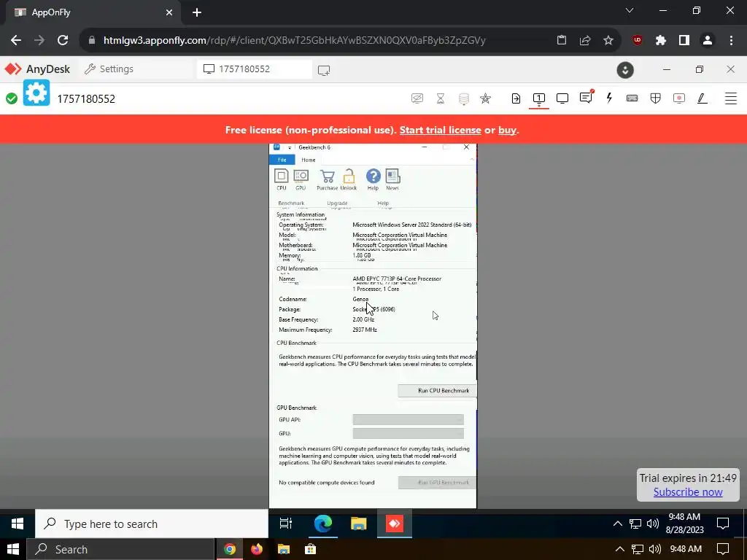The height and width of the screenshot is (560, 747).
Task: Bookmark page with star icon
Action: [608, 41]
